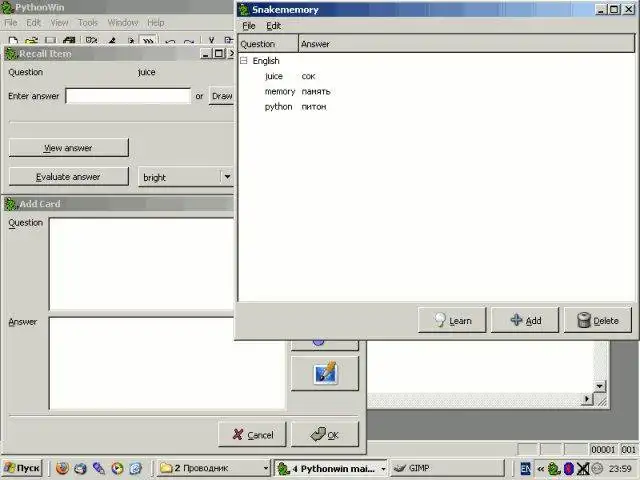Open Help menu in PythonWin
This screenshot has height=480, width=640.
pos(156,23)
